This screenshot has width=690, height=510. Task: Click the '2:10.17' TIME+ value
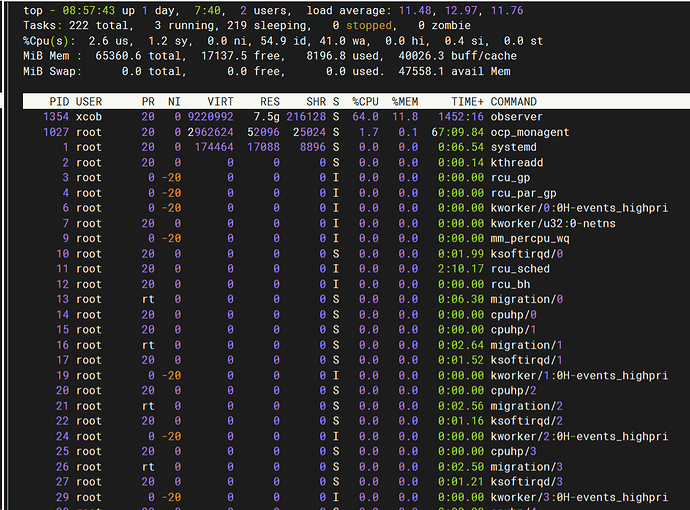pos(461,268)
